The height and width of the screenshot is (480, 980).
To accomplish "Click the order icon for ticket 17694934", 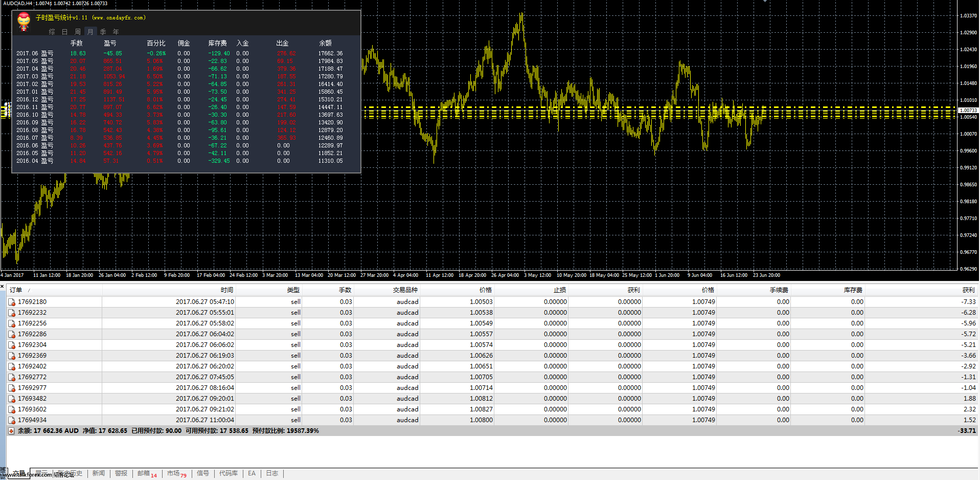I will [x=12, y=420].
